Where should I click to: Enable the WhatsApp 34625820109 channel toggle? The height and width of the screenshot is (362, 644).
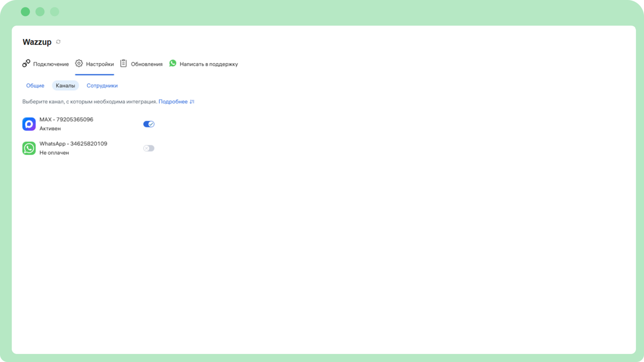point(149,148)
